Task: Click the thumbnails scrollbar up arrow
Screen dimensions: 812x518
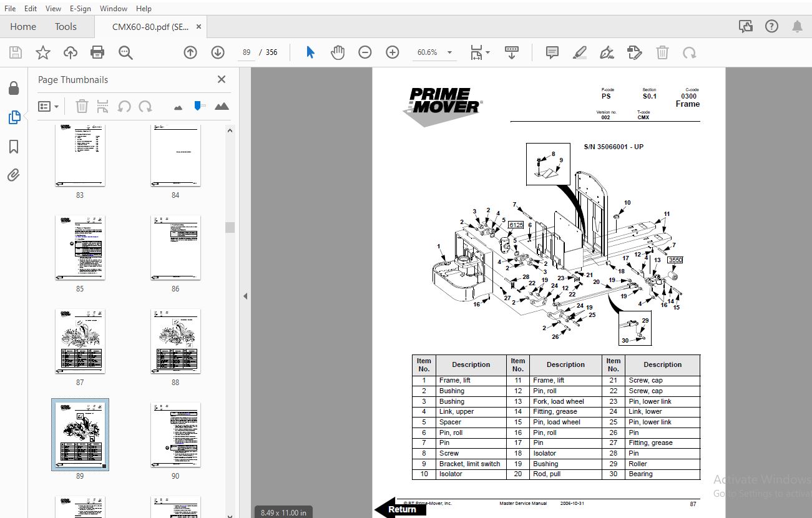Action: (x=230, y=130)
